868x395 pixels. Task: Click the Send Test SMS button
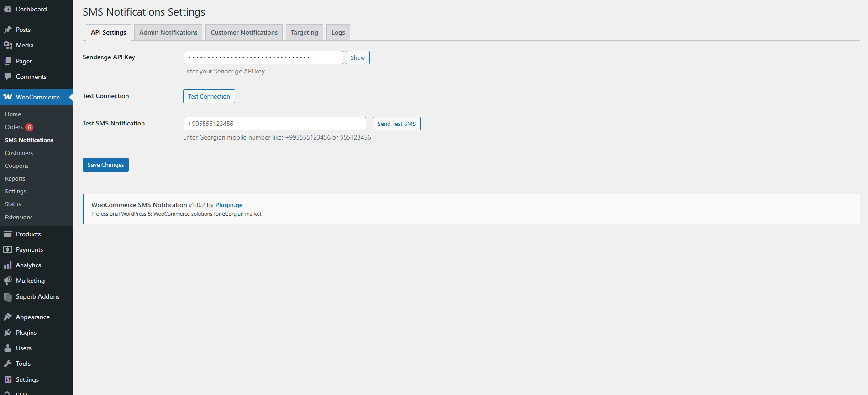pyautogui.click(x=396, y=124)
